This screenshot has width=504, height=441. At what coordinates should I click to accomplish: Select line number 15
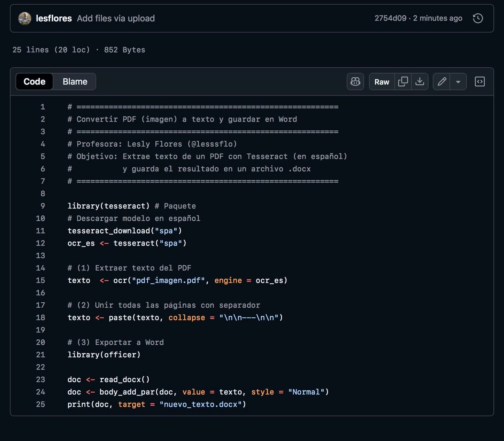40,280
